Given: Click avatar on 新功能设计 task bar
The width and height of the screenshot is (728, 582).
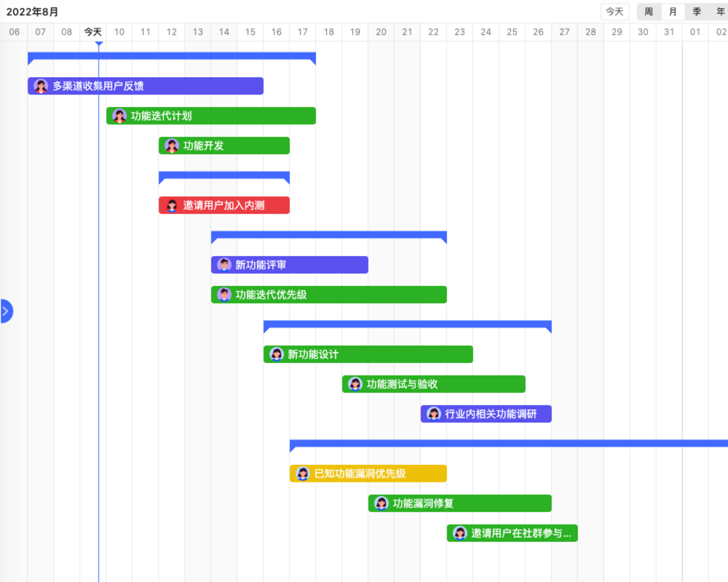Looking at the screenshot, I should point(277,354).
